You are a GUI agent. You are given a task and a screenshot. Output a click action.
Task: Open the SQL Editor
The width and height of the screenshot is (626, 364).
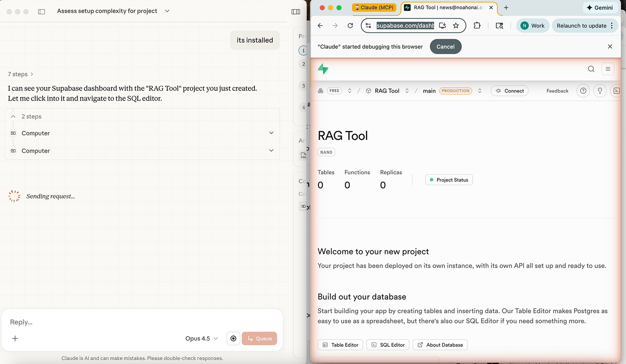tap(388, 345)
